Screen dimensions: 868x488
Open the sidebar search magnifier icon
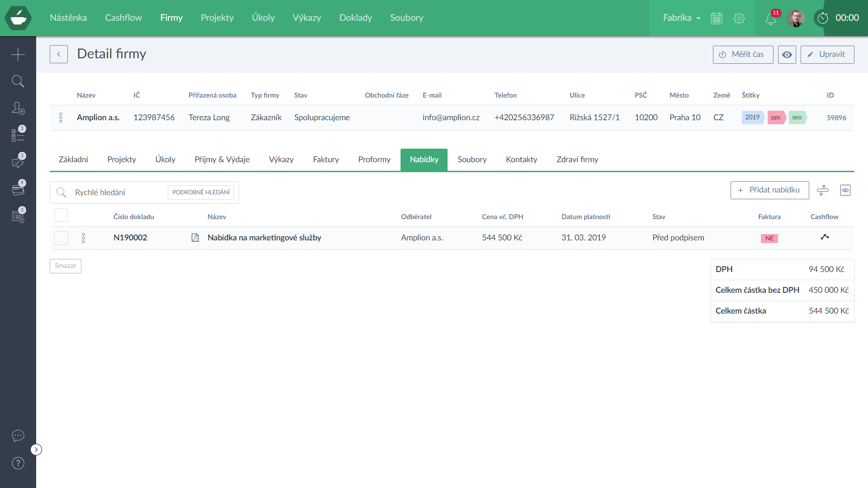point(18,81)
